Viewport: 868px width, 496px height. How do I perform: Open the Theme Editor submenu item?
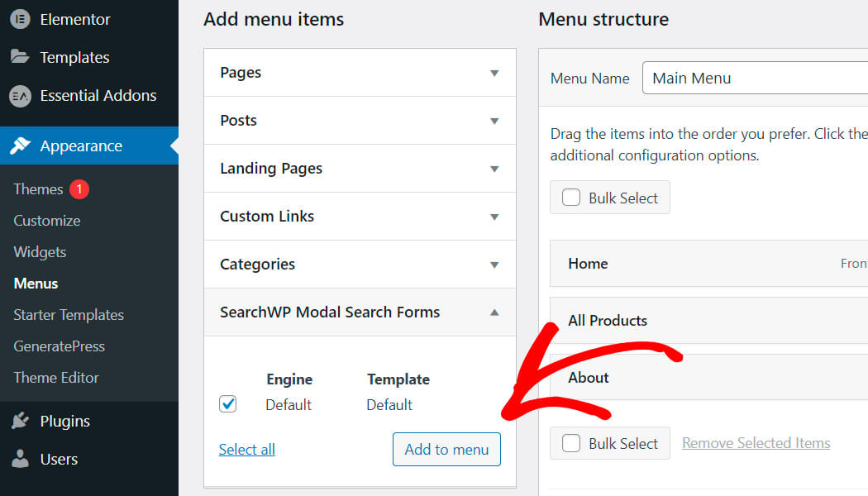coord(56,378)
